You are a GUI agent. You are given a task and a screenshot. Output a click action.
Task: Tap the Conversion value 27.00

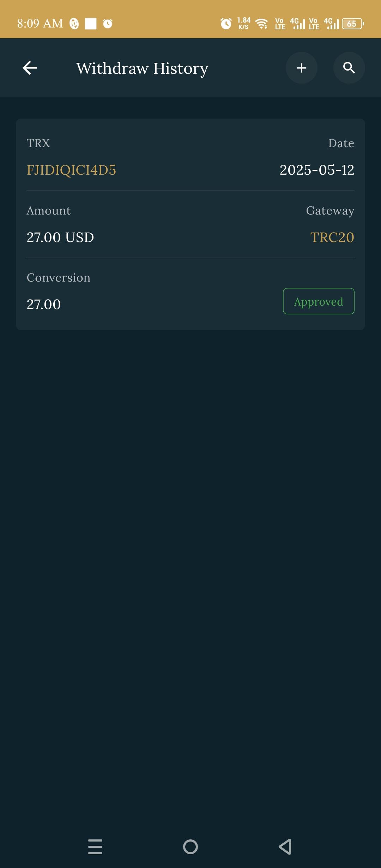[44, 305]
